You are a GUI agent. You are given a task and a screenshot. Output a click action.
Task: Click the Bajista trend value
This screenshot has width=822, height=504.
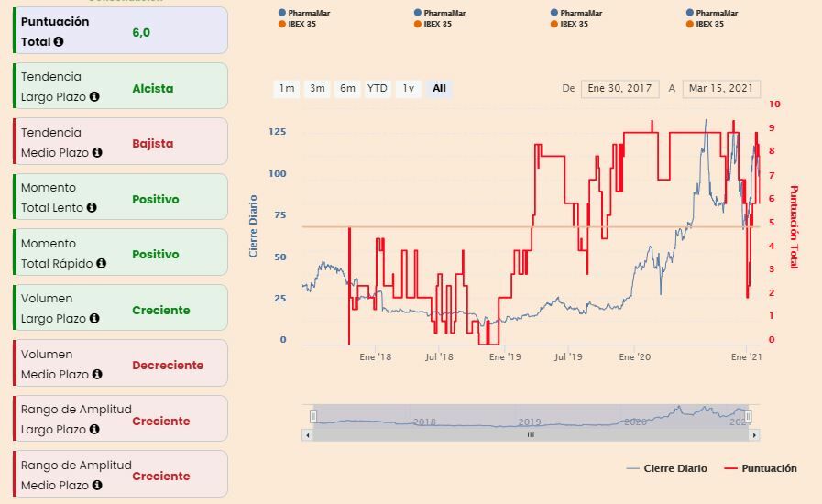coord(152,143)
